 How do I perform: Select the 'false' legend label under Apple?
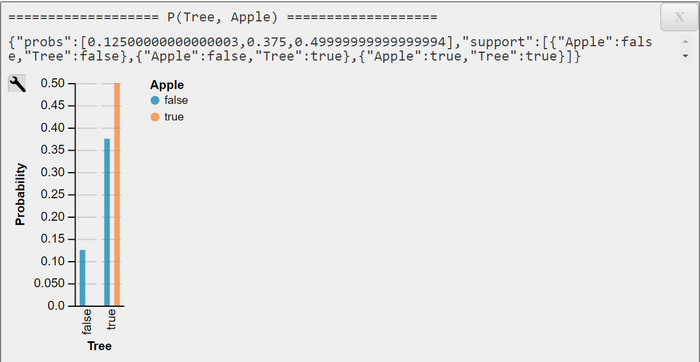click(x=176, y=100)
